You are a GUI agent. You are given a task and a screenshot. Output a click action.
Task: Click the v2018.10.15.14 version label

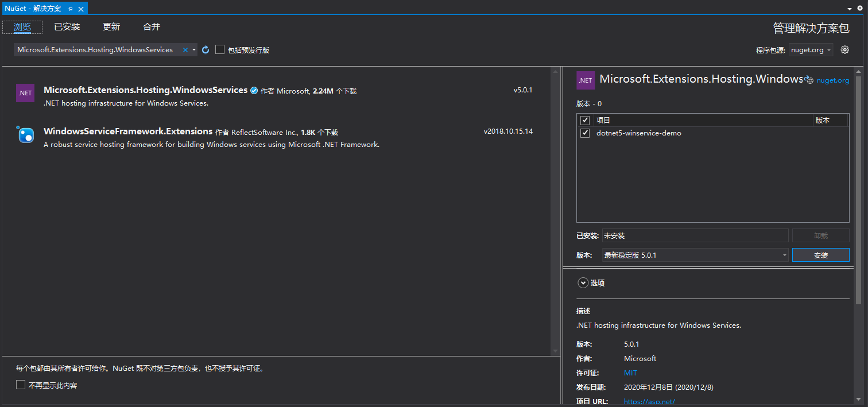(508, 131)
